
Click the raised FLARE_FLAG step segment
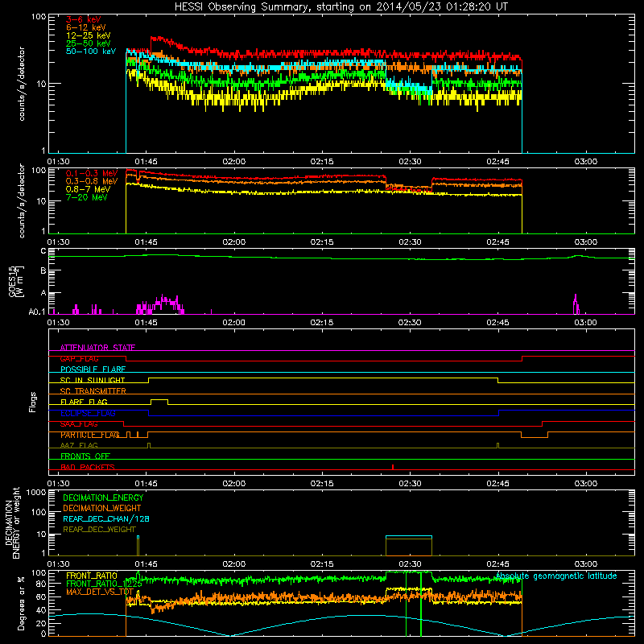159,400
